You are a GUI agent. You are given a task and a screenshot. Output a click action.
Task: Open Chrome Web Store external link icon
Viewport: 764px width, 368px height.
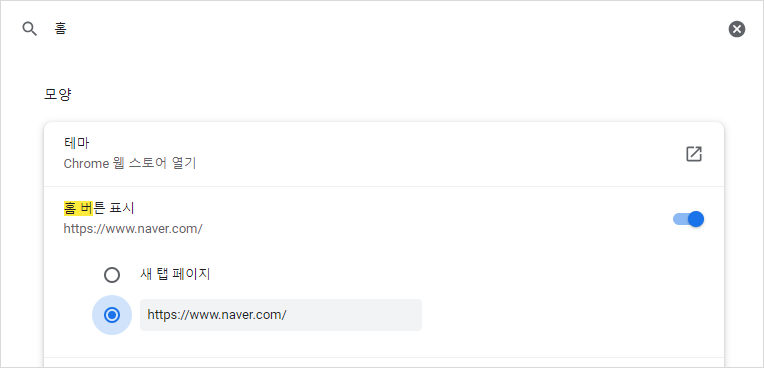tap(693, 154)
